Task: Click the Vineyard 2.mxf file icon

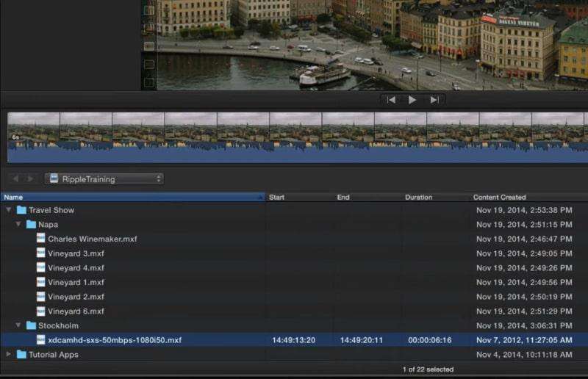Action: (41, 296)
